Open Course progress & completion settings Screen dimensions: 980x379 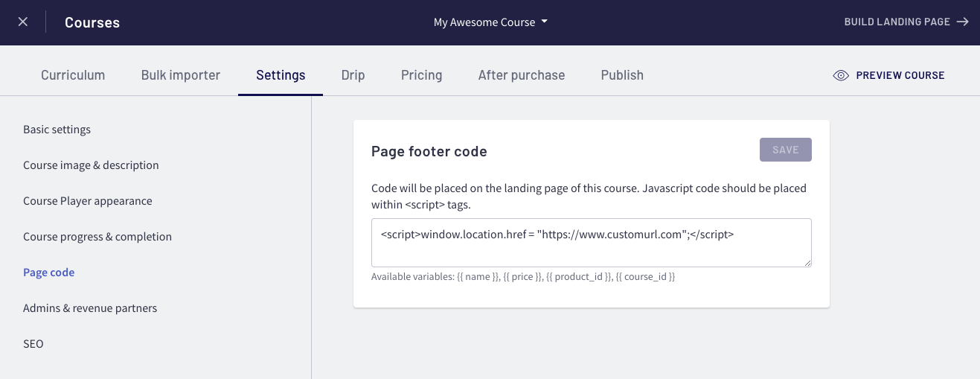coord(97,237)
